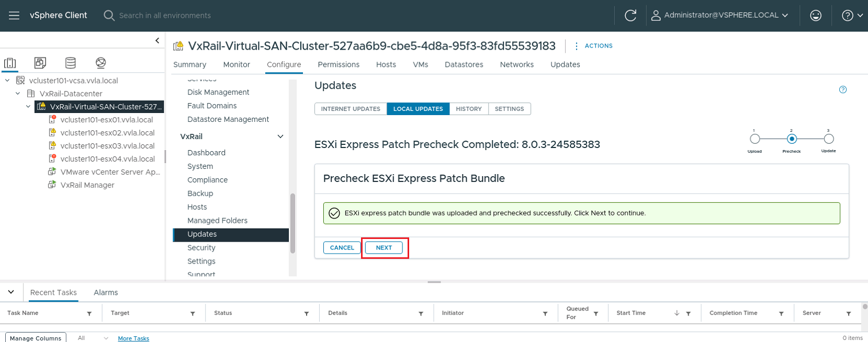Open the Administrator user dropdown
Screen dimensions: 868x342
tap(720, 16)
